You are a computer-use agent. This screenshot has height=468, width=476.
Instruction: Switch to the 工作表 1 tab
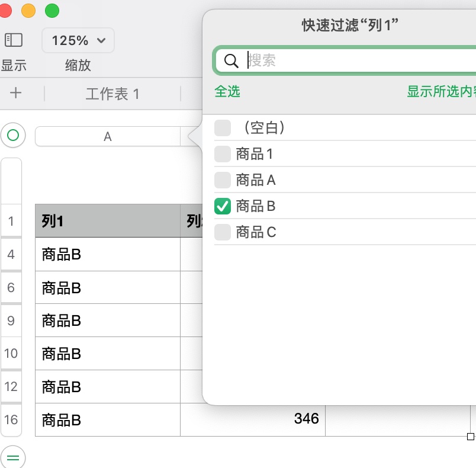click(x=112, y=94)
